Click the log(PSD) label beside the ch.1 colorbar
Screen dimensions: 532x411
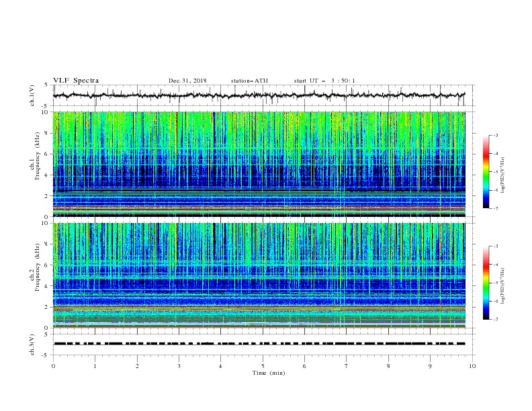coord(503,175)
